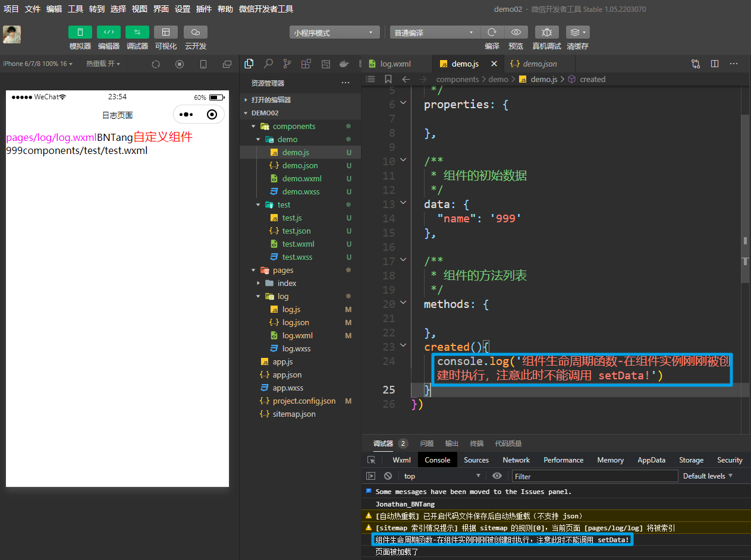Image resolution: width=751 pixels, height=560 pixels.
Task: Open the AppData devtools tab
Action: (x=651, y=460)
